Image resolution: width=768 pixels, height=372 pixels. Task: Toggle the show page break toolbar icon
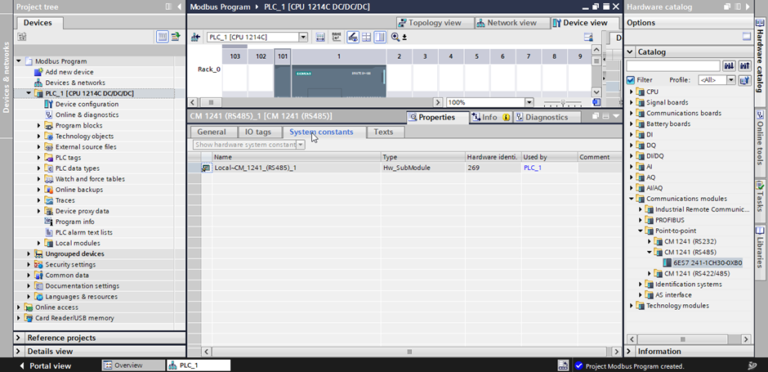pos(352,37)
